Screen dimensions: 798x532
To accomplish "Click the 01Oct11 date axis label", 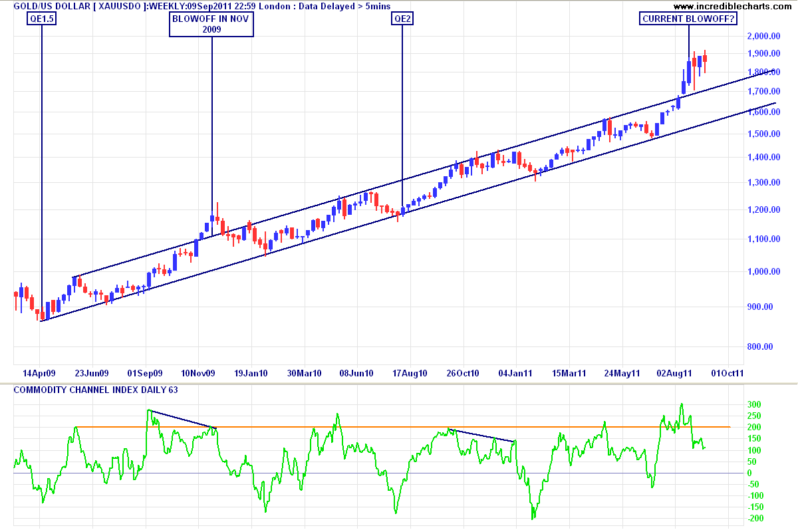I will point(727,373).
